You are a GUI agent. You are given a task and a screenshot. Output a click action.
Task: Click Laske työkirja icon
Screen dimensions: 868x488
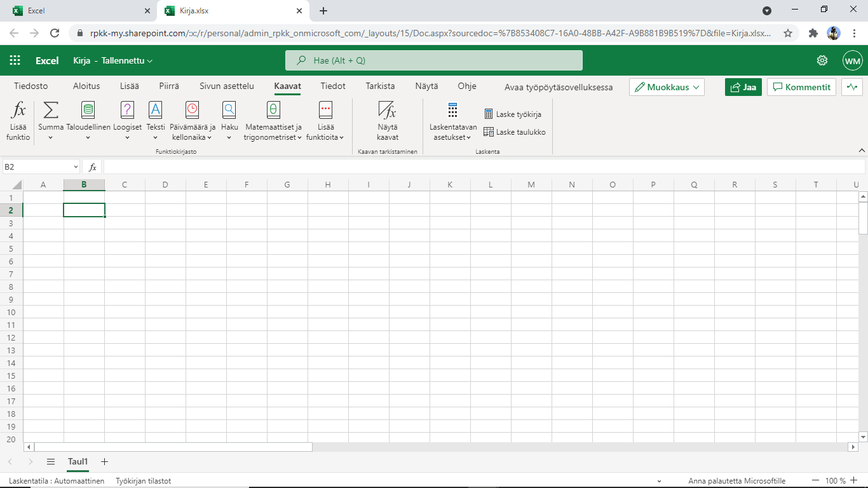(489, 114)
